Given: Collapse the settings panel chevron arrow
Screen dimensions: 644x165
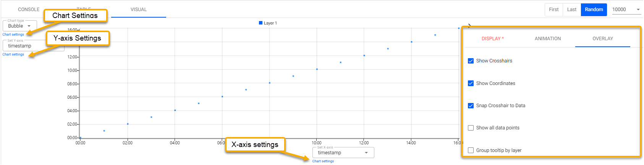Looking at the screenshot, I should 469,26.
